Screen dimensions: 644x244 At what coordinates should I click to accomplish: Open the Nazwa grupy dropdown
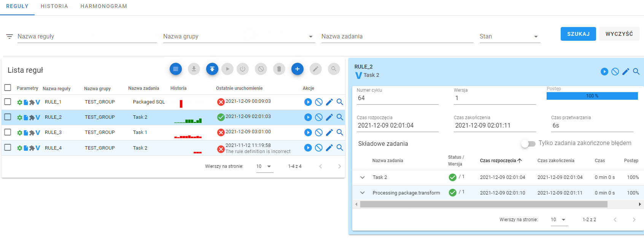239,37
